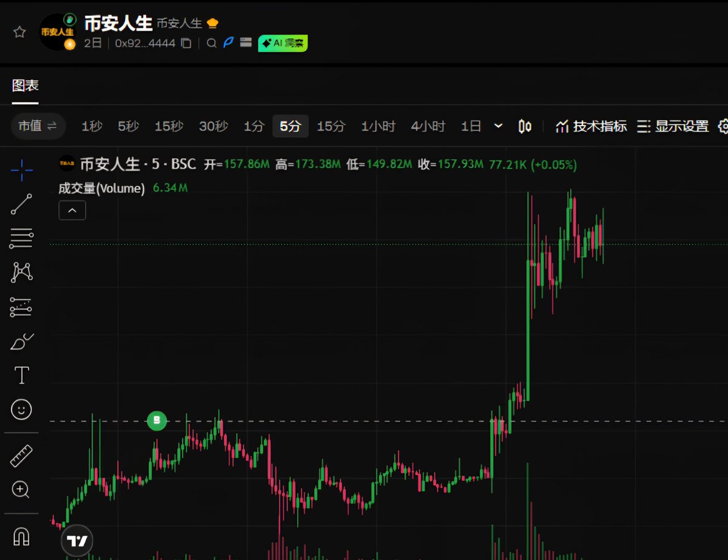This screenshot has width=728, height=560.
Task: Select the trend line drawing tool
Action: [x=22, y=205]
